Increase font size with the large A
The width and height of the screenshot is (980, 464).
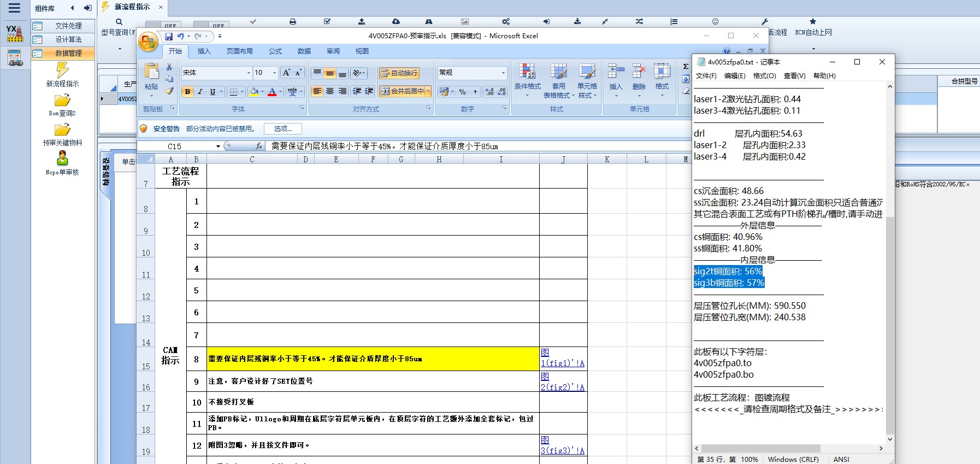286,73
